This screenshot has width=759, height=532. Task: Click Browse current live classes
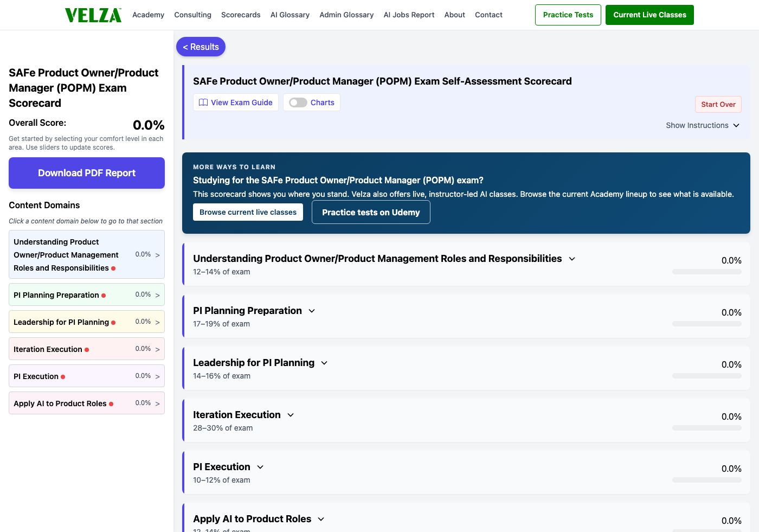pos(248,212)
